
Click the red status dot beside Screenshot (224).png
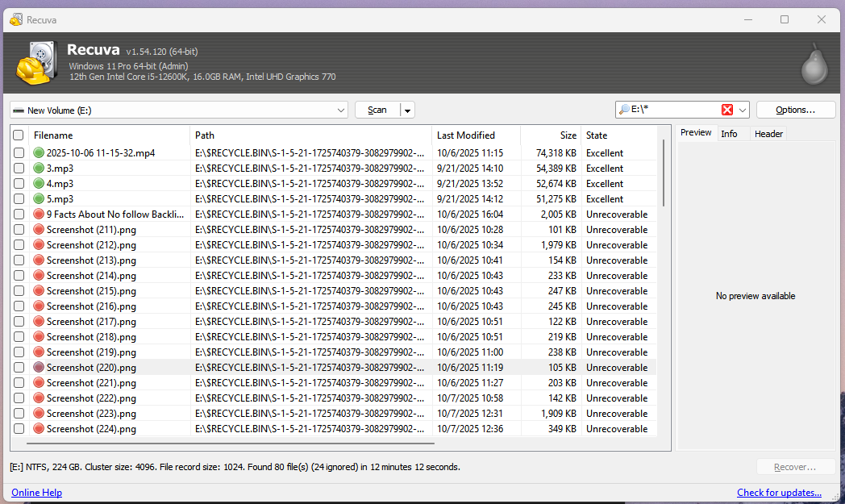[39, 428]
